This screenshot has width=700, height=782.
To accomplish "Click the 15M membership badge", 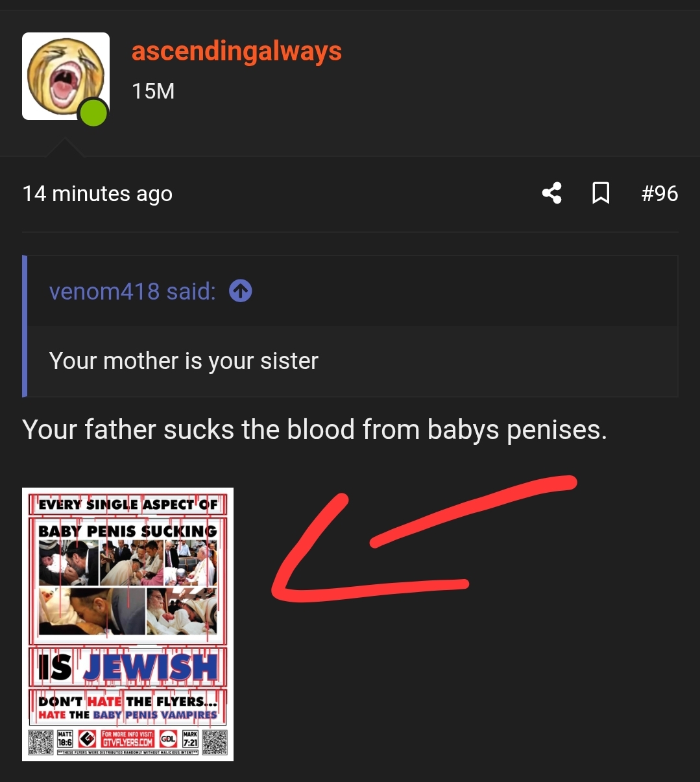I will pyautogui.click(x=152, y=91).
